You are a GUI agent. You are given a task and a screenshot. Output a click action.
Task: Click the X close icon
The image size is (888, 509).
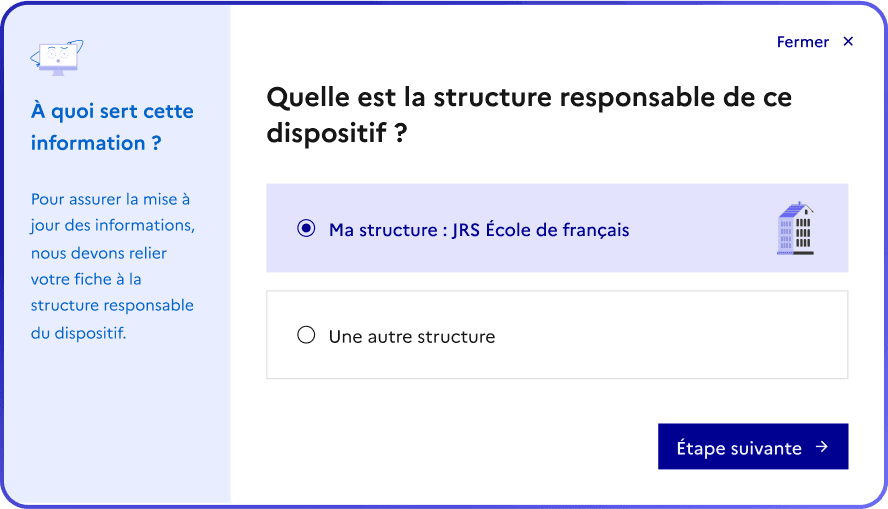pos(848,42)
